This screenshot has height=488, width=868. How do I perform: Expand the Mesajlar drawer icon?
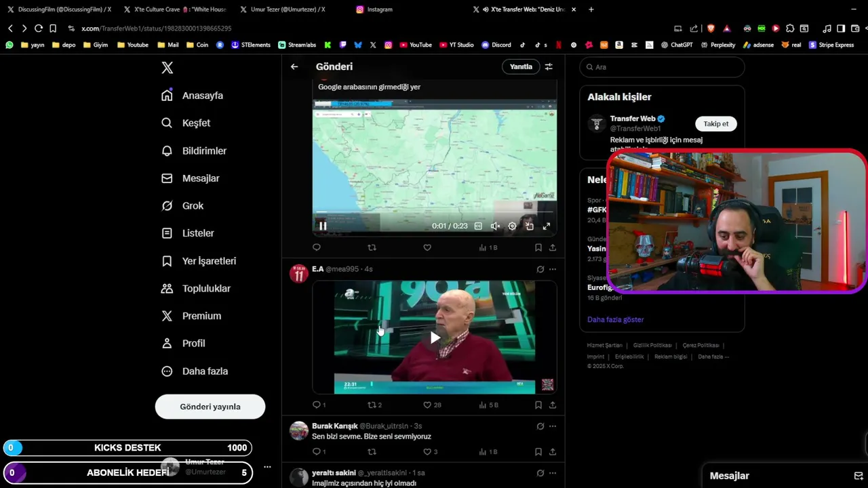[x=858, y=476]
